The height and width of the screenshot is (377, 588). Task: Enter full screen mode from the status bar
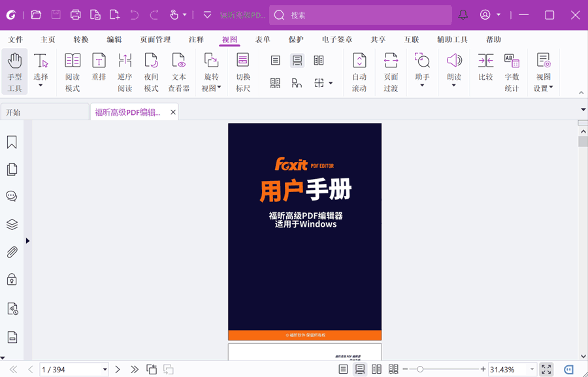click(546, 369)
